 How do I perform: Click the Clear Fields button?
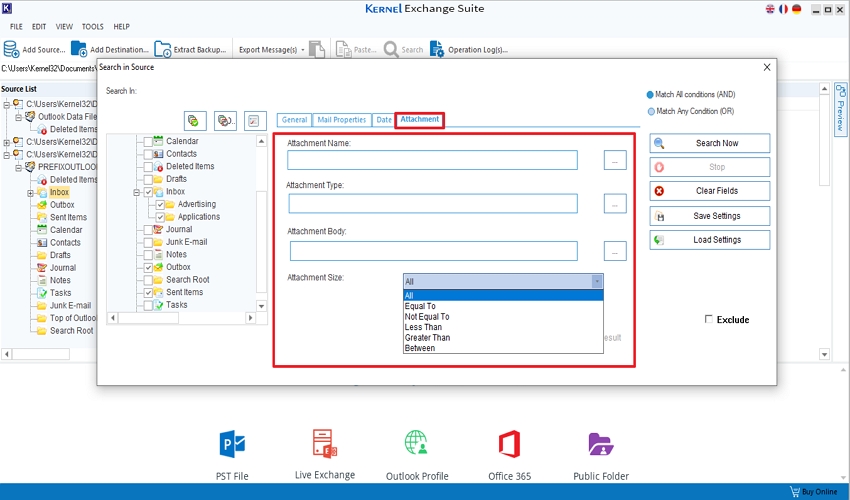tap(710, 191)
